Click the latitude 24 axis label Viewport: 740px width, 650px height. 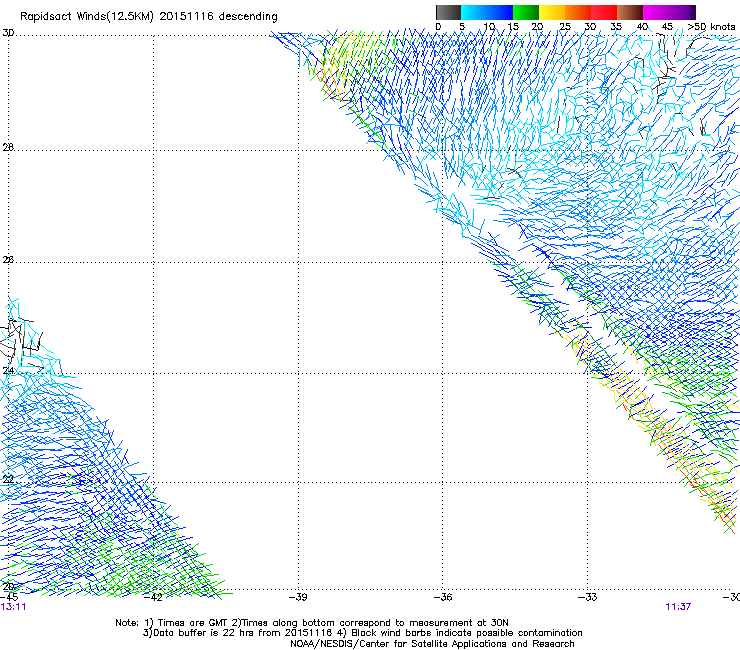point(8,371)
